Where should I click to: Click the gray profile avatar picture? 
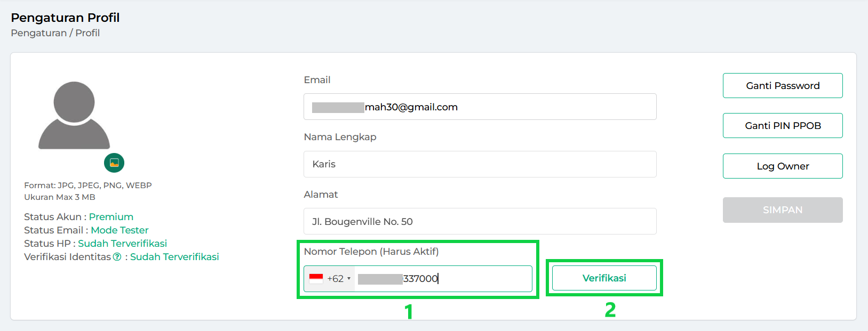[74, 115]
